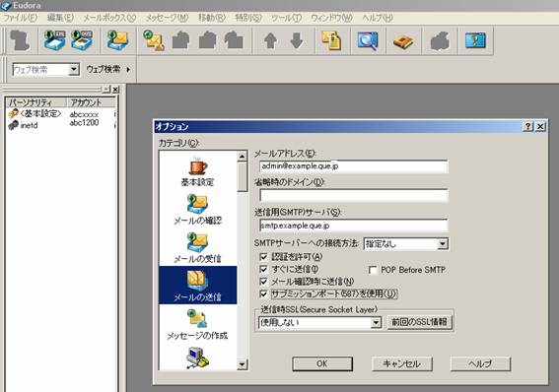Image resolution: width=559 pixels, height=392 pixels.
Task: Open the メールボックス menu
Action: tap(109, 18)
